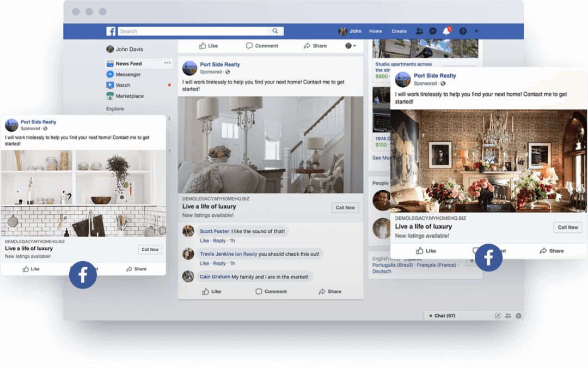The width and height of the screenshot is (588, 368).
Task: Like the brick room ad card
Action: 426,251
